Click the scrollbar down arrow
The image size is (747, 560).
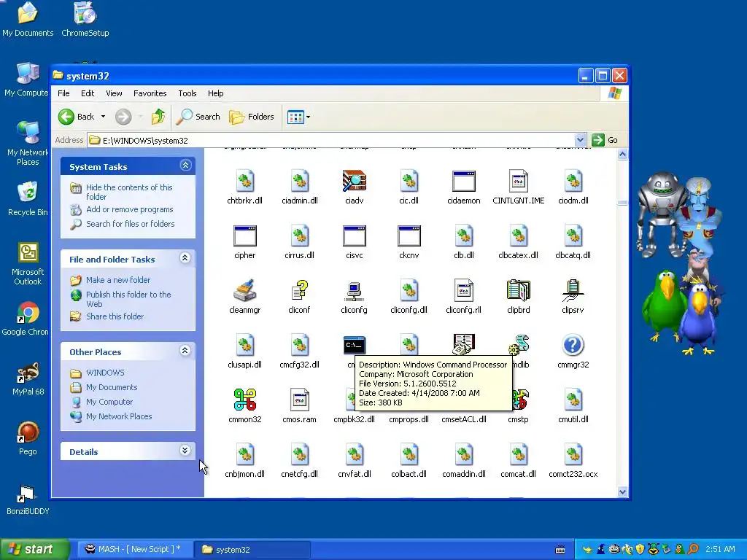622,492
